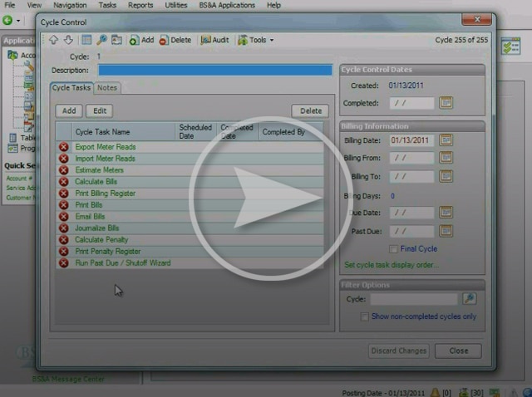Open the BS&A Applications menu
532x397 pixels.
pos(227,5)
